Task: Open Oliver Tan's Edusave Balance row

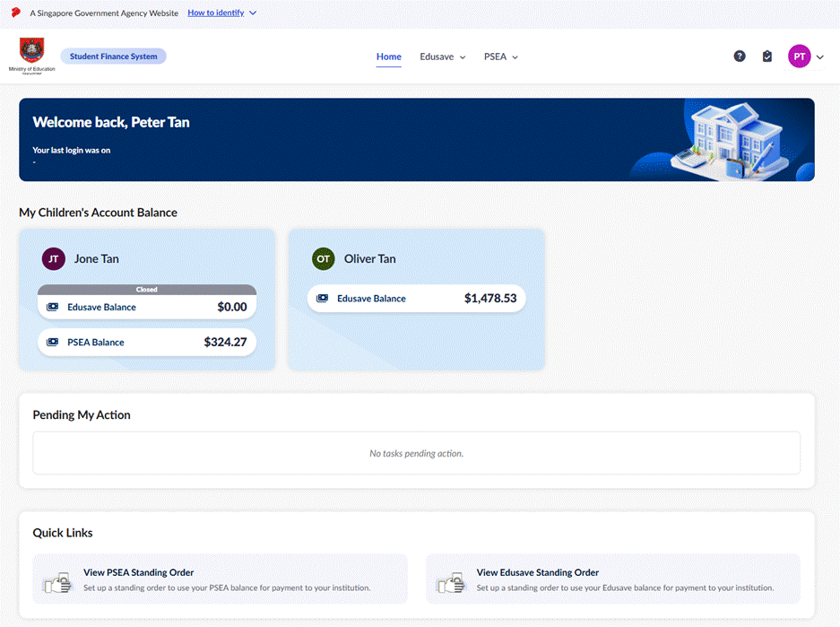Action: click(x=416, y=298)
